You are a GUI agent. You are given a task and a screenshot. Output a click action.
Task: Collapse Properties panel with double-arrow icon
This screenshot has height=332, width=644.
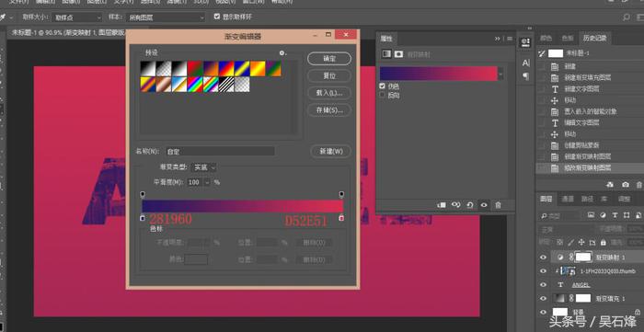pos(498,39)
